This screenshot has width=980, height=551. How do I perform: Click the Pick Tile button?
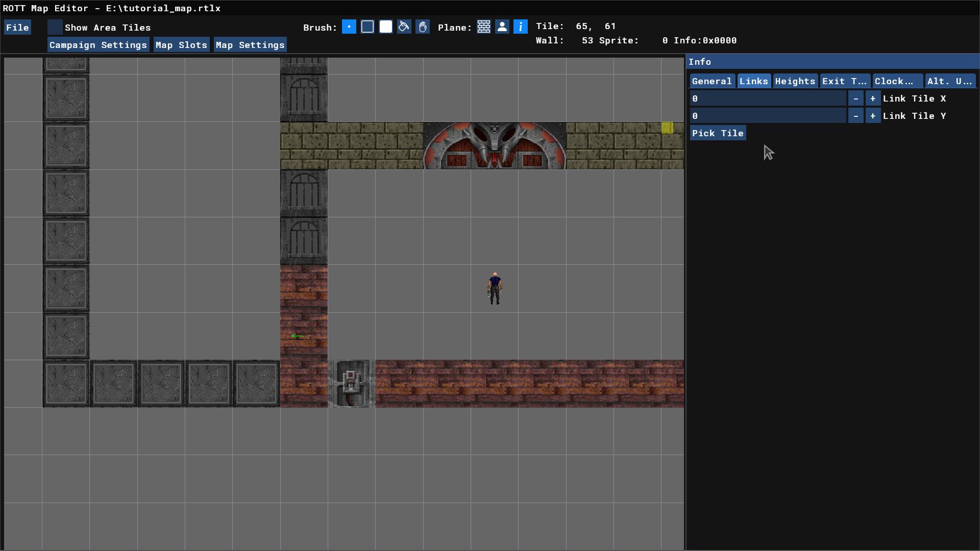click(x=718, y=133)
